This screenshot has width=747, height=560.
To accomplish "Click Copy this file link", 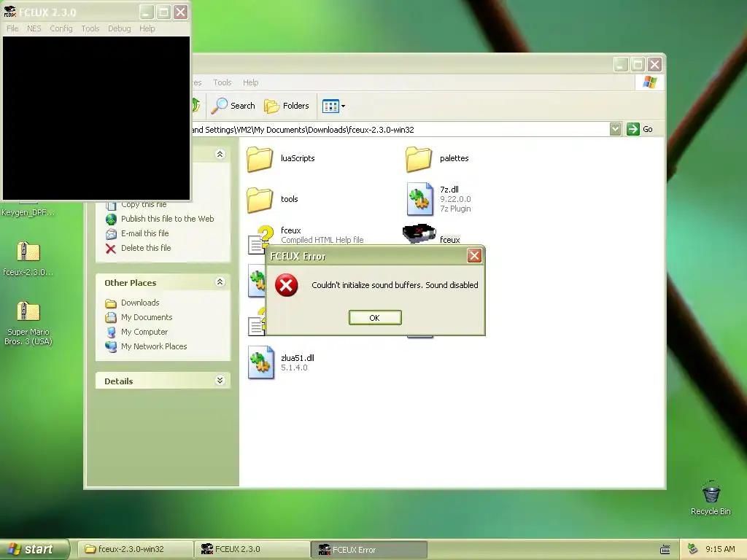I will (x=144, y=205).
